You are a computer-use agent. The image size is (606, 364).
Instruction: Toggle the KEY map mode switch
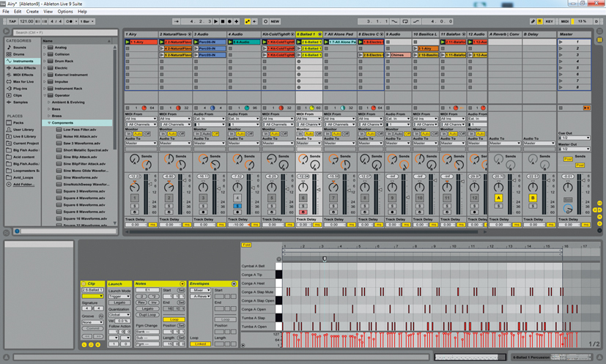pyautogui.click(x=549, y=22)
